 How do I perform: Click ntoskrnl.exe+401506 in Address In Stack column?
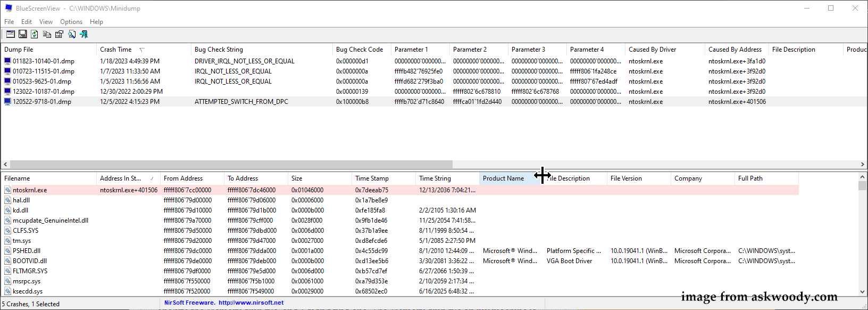129,190
